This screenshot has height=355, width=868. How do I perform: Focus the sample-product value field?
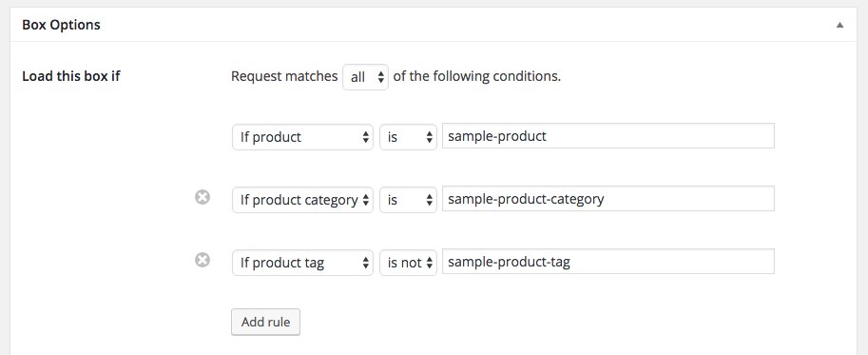608,136
